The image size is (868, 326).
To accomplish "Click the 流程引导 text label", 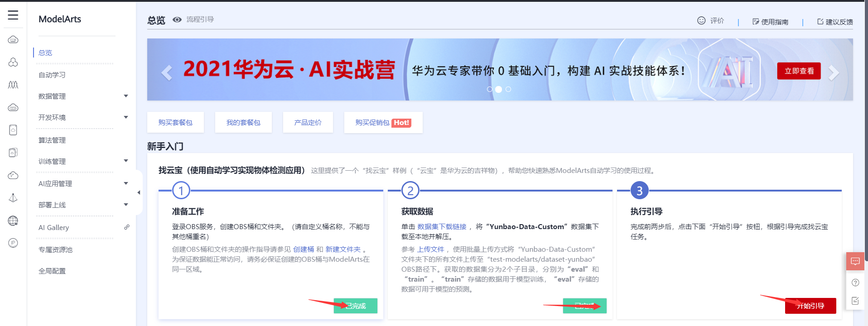I will [x=200, y=19].
